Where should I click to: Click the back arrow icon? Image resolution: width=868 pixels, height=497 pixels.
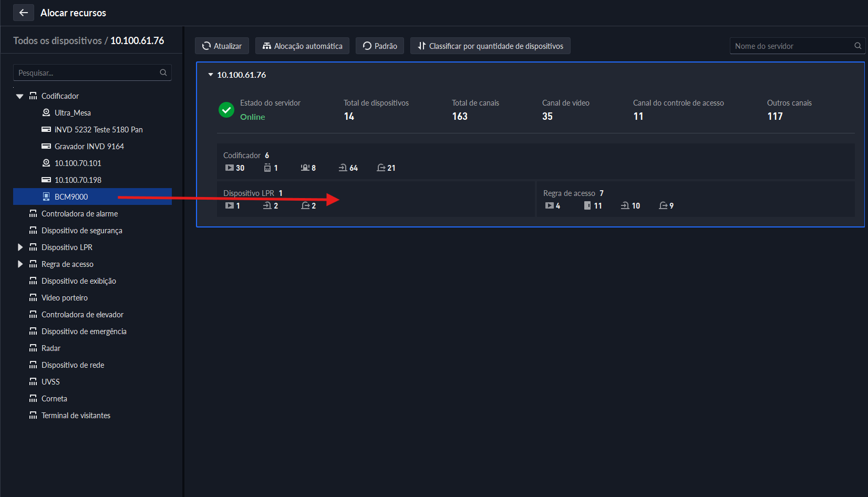[x=23, y=13]
